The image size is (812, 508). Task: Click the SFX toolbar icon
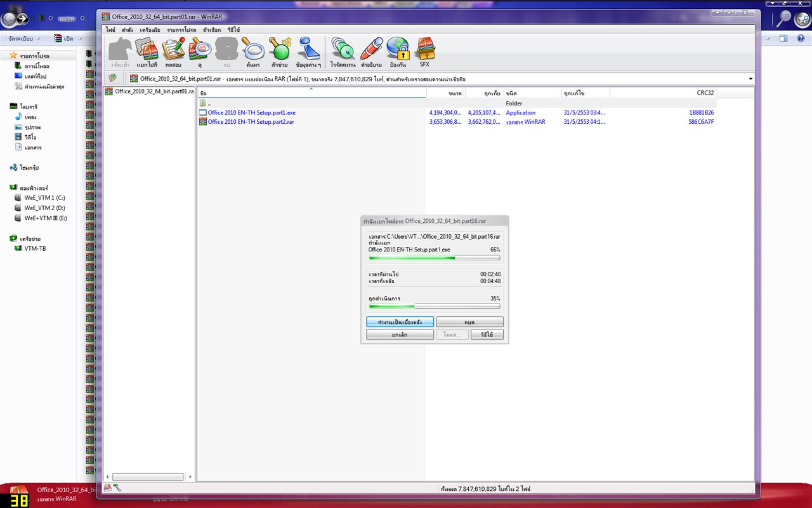click(424, 52)
